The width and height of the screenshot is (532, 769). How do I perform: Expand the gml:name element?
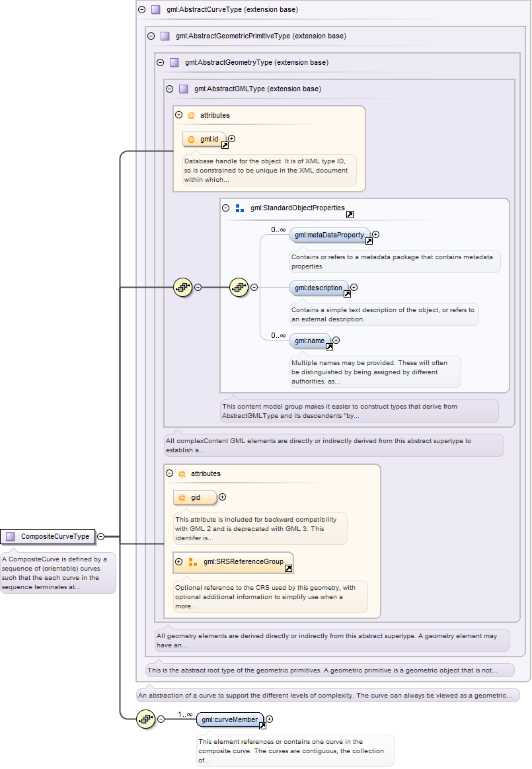pos(336,341)
